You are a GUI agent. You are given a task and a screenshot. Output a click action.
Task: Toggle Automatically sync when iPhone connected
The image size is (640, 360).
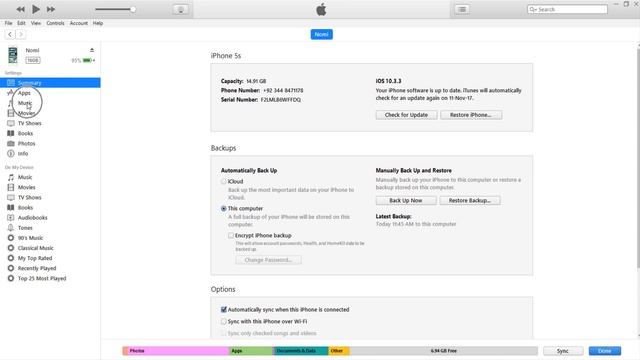coord(224,310)
